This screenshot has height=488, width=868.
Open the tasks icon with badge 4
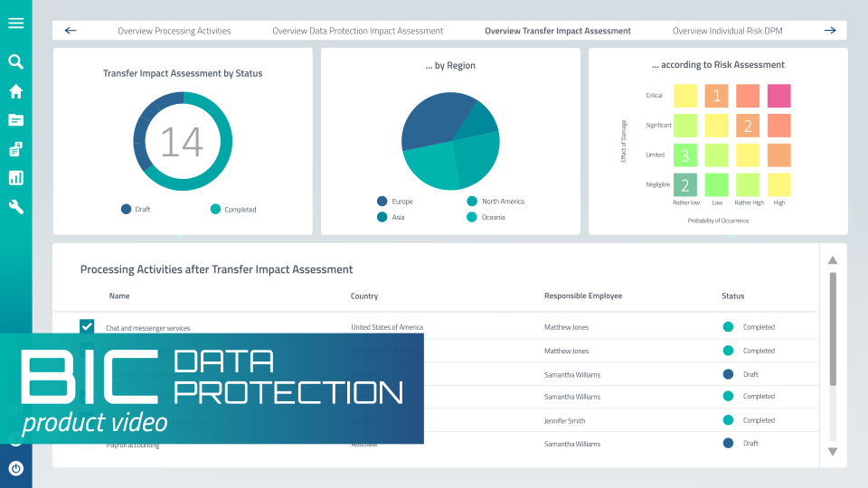click(15, 149)
